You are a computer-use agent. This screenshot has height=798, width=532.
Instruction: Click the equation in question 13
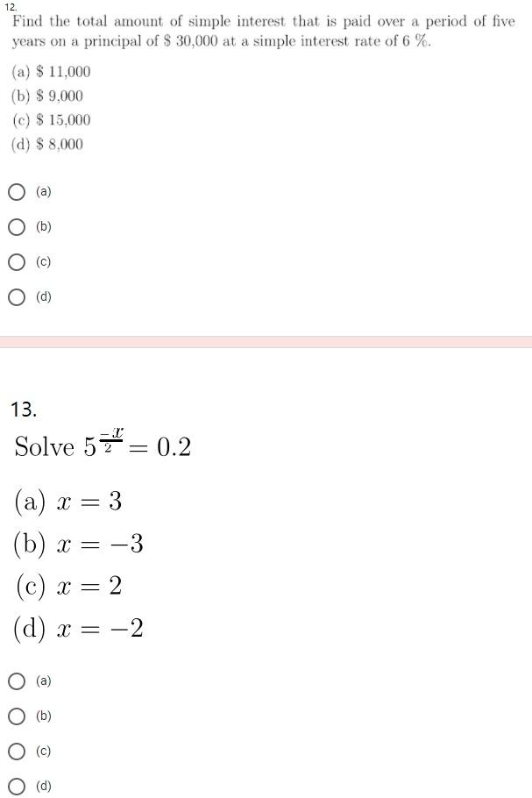(x=101, y=447)
